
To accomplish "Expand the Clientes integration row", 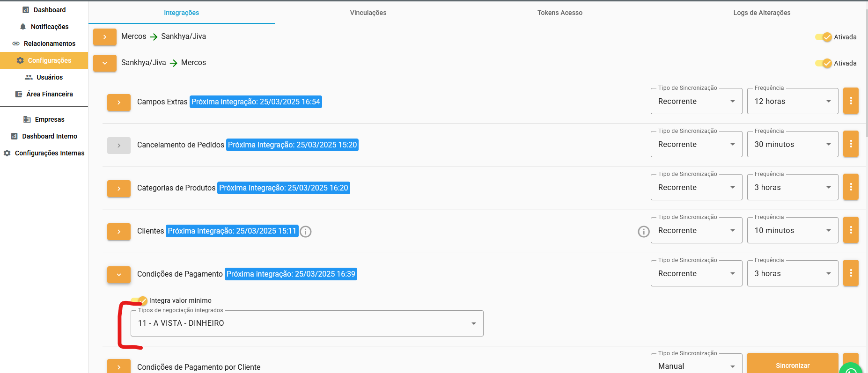I will 119,232.
